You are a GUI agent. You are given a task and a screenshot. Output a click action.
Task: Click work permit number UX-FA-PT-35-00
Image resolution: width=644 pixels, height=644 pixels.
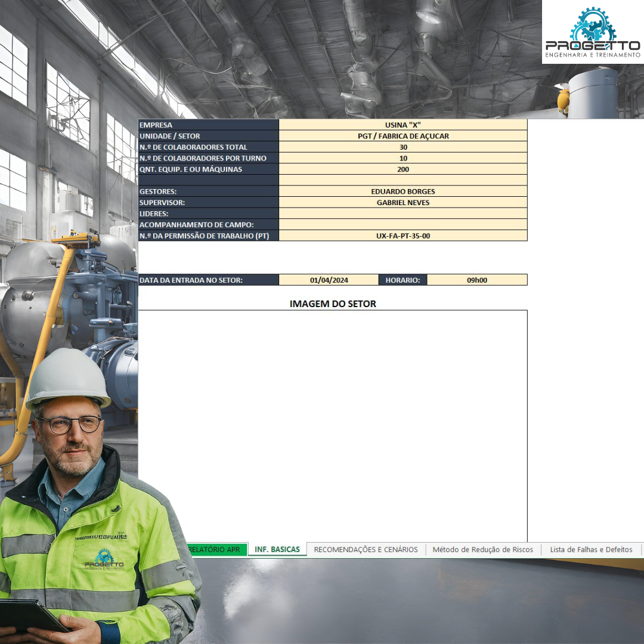click(403, 236)
